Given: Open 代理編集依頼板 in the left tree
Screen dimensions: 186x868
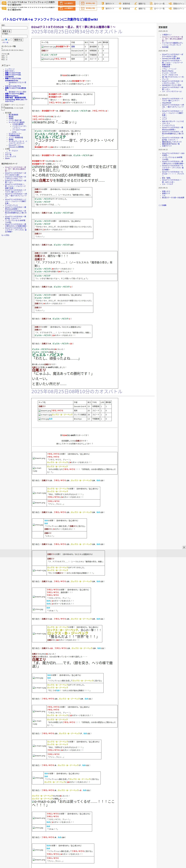Looking at the screenshot, I should (14, 135).
